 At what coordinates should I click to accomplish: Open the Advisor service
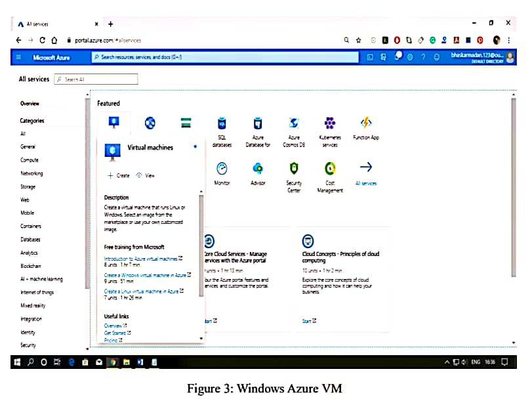[x=258, y=173]
